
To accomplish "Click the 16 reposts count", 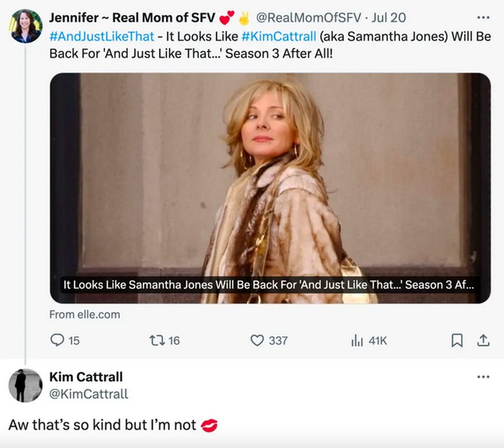I will pyautogui.click(x=174, y=341).
